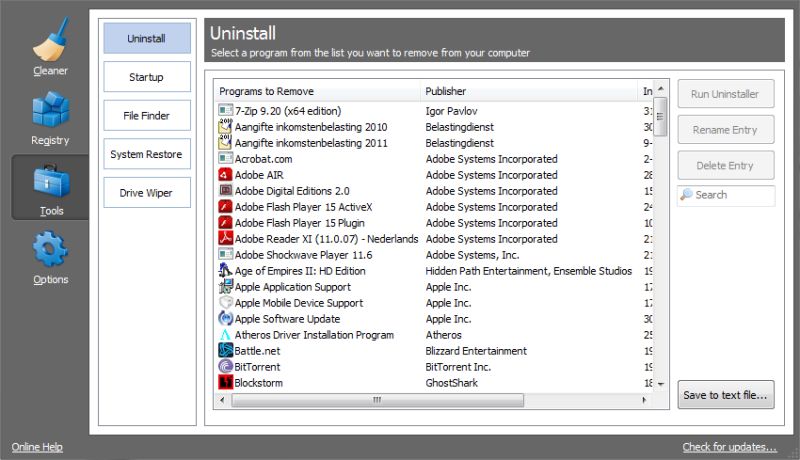This screenshot has height=460, width=800.
Task: Click the horizontal scrollbar thumb
Action: click(x=378, y=400)
